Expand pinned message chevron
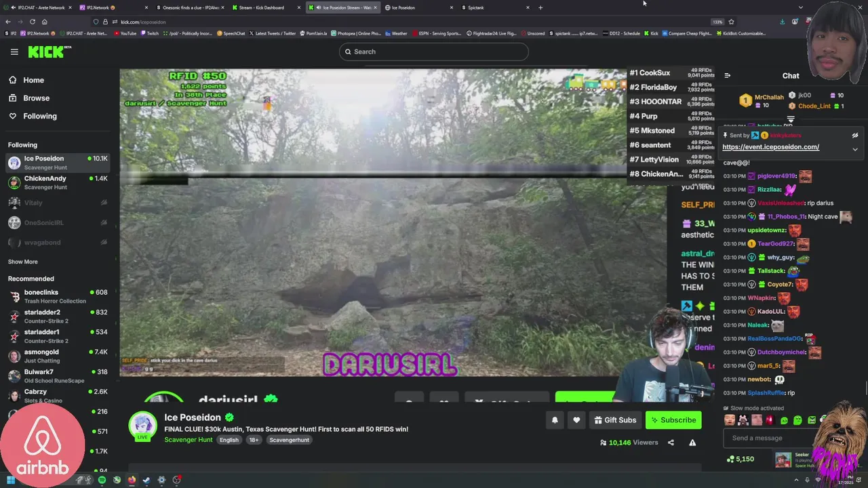 coord(855,149)
